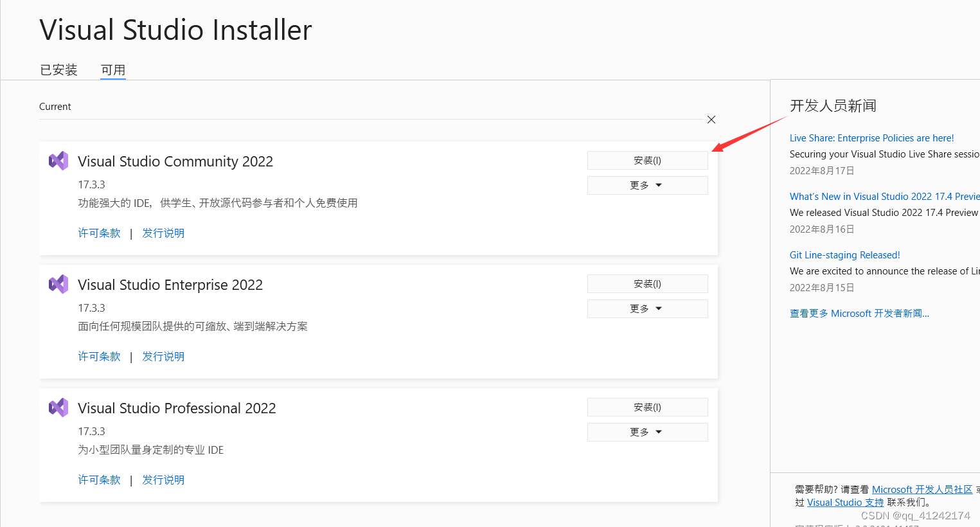Open the 更多 dropdown for Enterprise 2022
Screen dimensions: 980x527
pos(648,308)
